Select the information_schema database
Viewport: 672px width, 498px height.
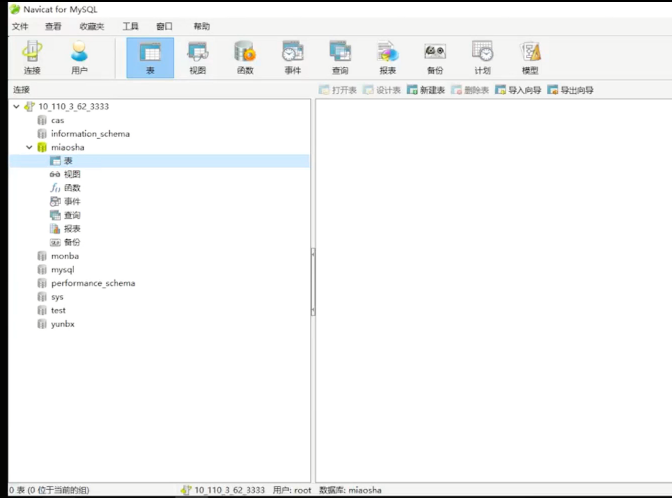[90, 134]
